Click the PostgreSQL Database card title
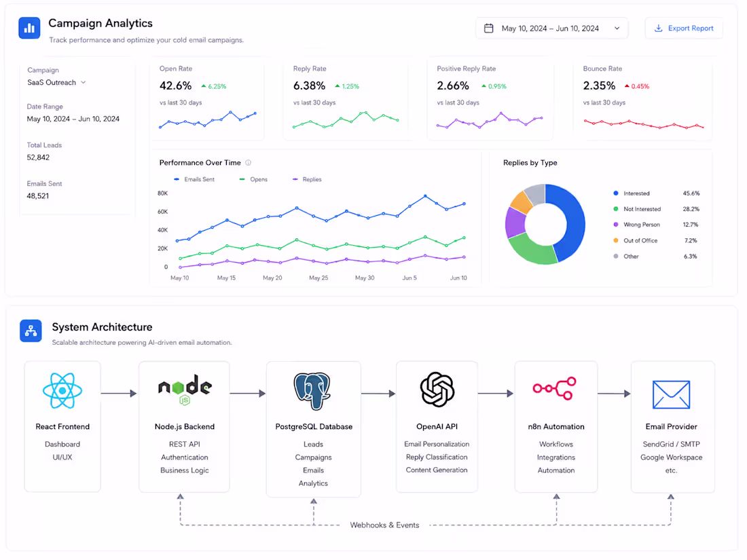This screenshot has width=747, height=560. (314, 427)
